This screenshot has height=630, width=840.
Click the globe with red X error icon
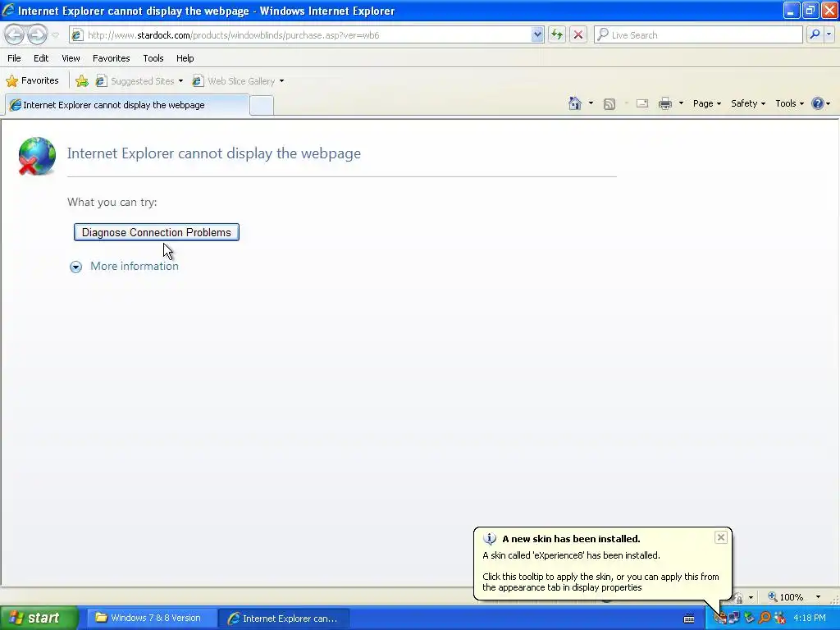click(x=36, y=157)
